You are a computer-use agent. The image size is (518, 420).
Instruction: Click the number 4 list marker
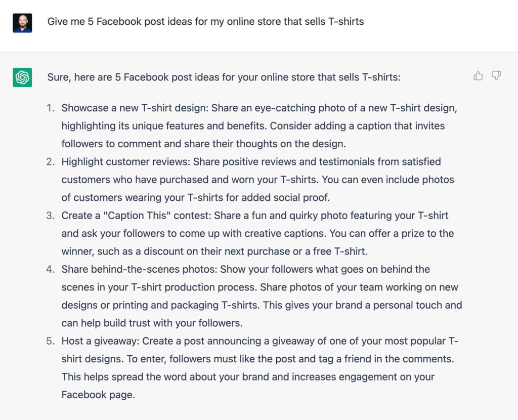tap(51, 269)
